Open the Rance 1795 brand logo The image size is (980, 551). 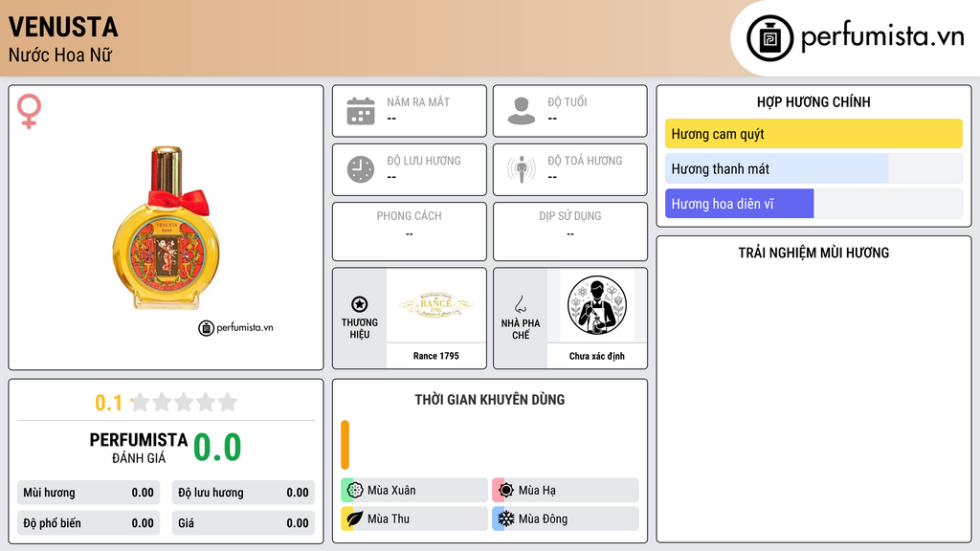(435, 305)
